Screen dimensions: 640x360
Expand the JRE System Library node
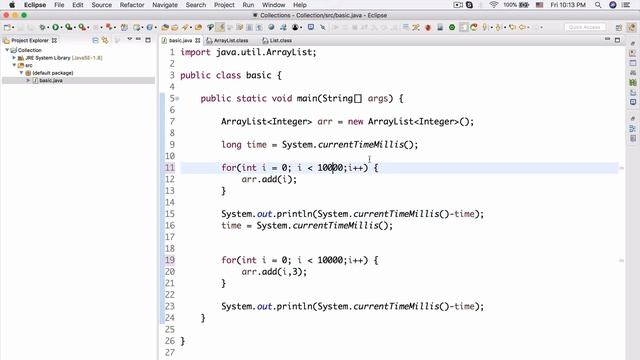[14, 58]
